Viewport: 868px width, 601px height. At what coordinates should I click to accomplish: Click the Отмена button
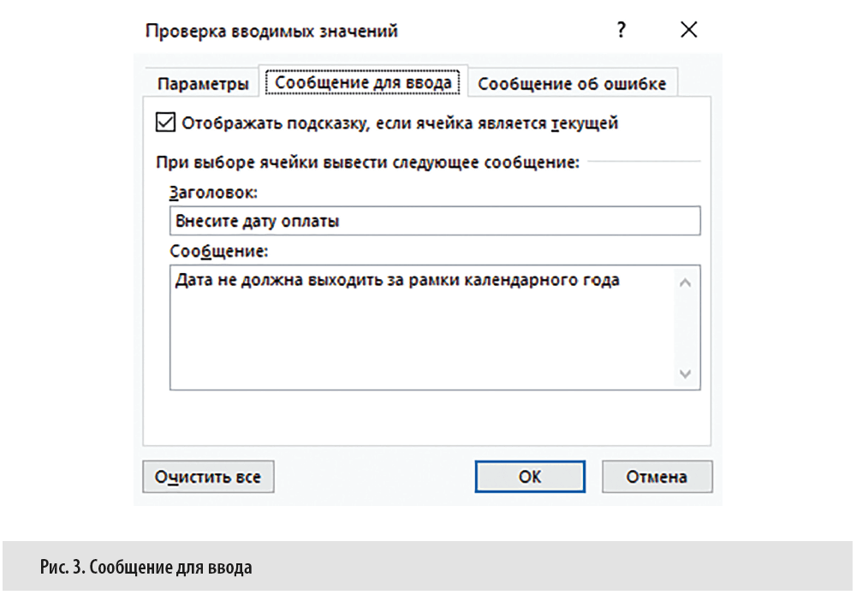(x=657, y=477)
